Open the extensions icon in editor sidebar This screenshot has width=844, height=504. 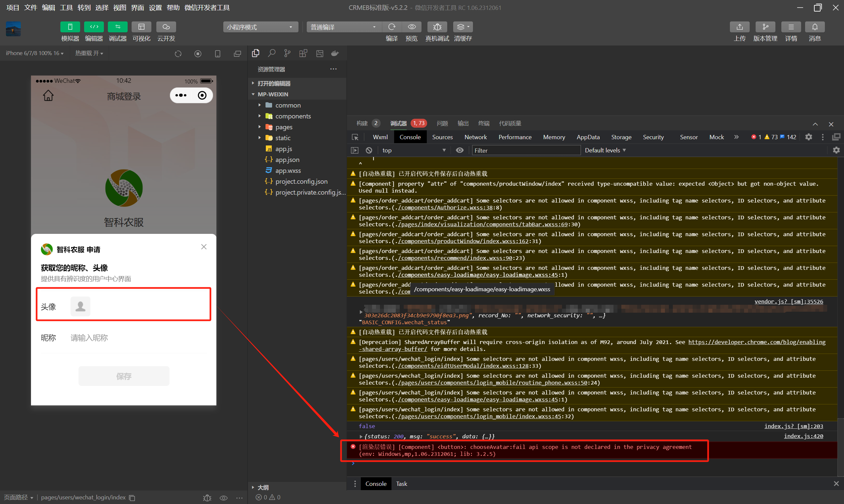tap(303, 53)
